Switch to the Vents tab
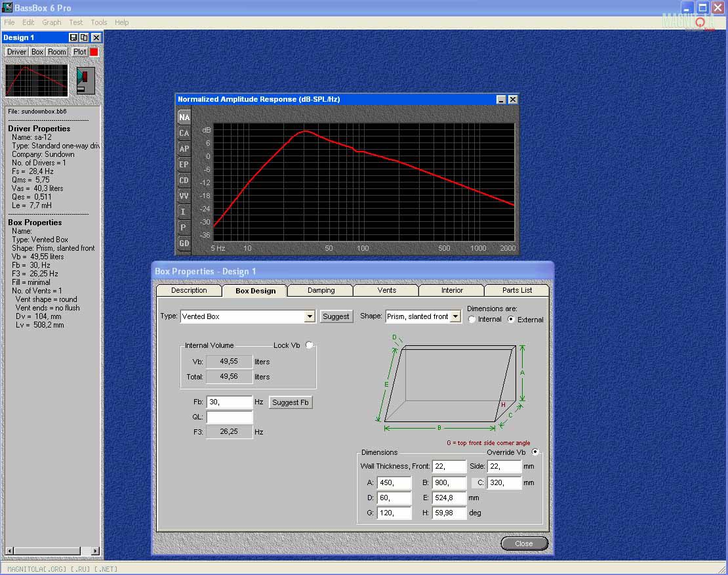Viewport: 728px width, 575px height. pyautogui.click(x=387, y=291)
